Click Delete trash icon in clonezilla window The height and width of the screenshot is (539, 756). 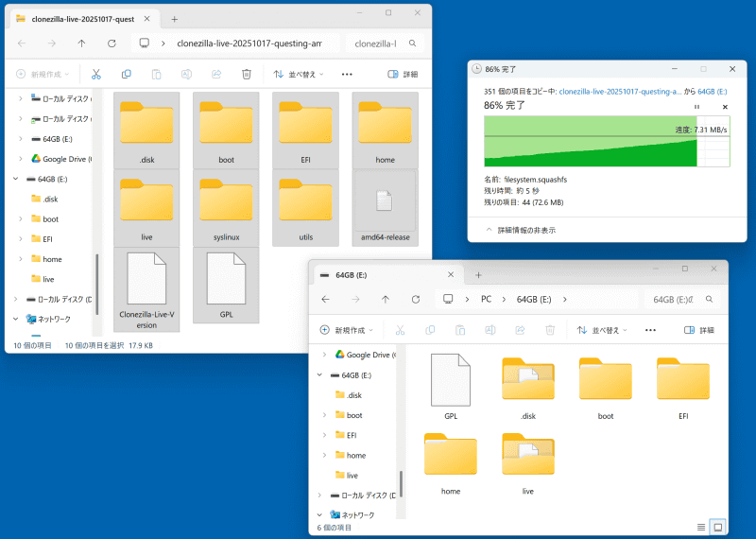247,74
